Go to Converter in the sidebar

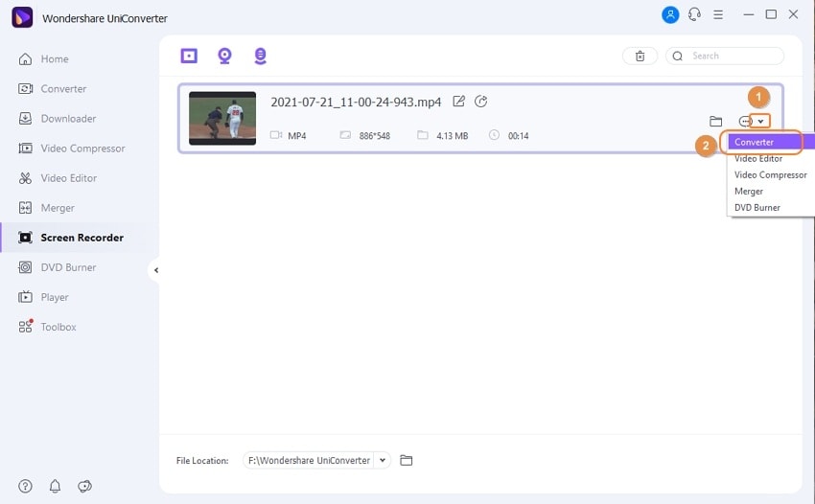52,89
